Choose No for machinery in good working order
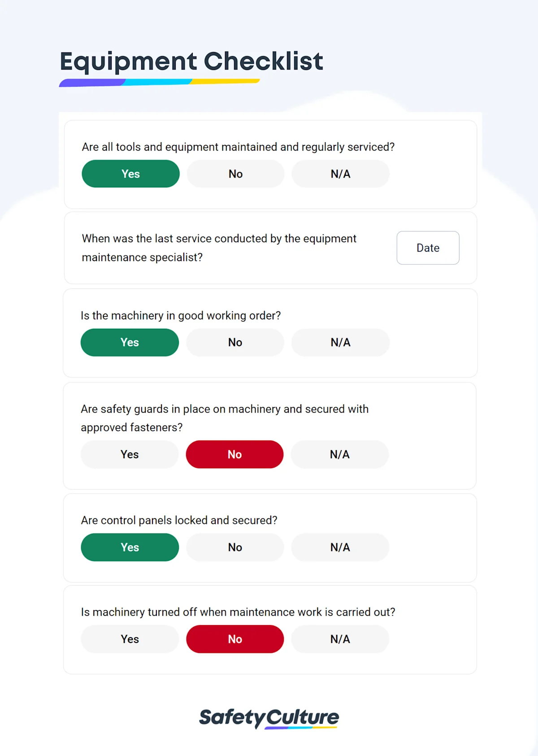 click(235, 343)
